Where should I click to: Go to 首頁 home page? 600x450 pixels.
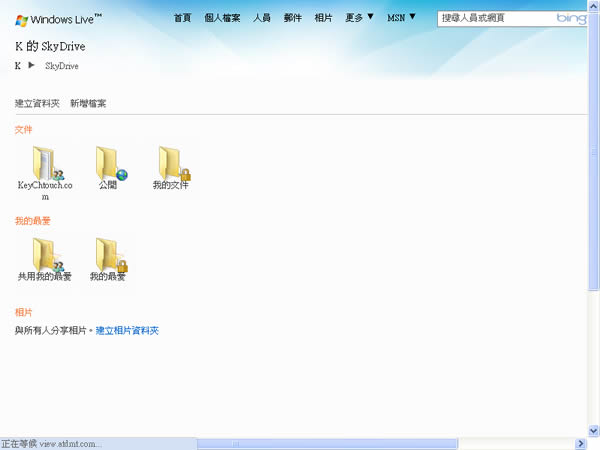point(182,17)
